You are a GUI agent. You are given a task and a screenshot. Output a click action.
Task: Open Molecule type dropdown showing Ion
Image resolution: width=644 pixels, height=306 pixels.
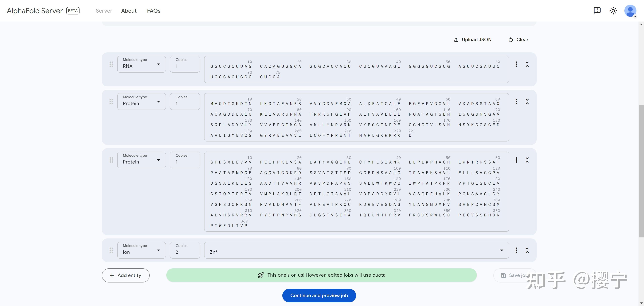[x=141, y=250]
